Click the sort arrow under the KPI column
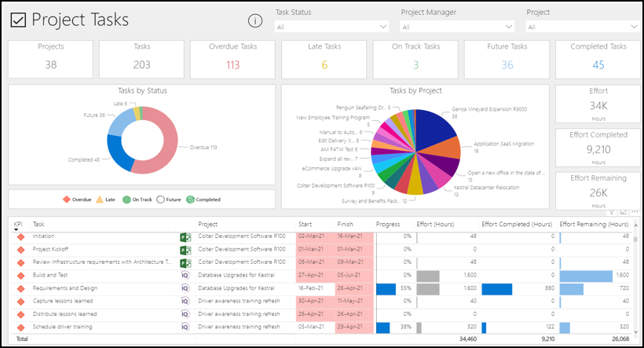This screenshot has height=348, width=644. 16,229
